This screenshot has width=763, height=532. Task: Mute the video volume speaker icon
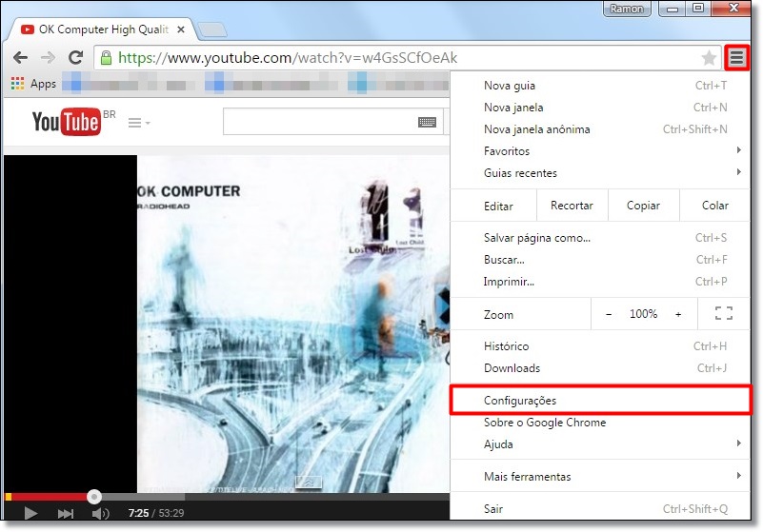[100, 513]
